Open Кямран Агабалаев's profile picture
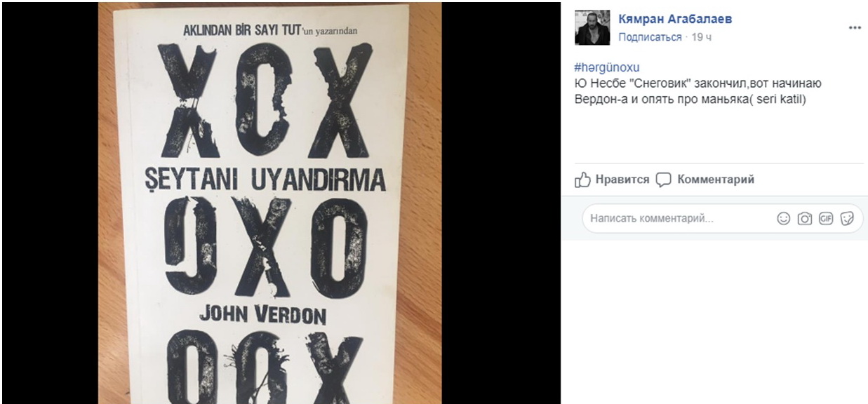 [592, 28]
